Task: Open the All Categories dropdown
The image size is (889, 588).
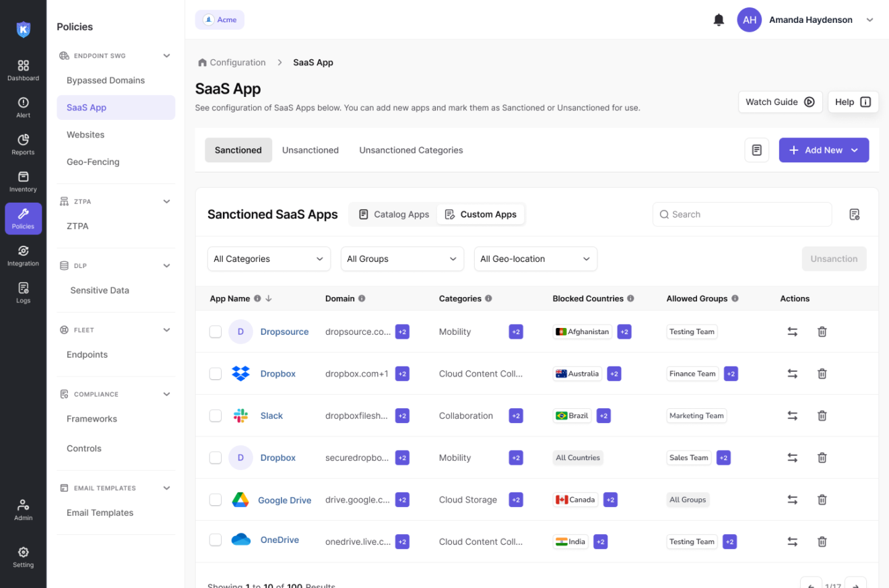Action: [x=269, y=259]
